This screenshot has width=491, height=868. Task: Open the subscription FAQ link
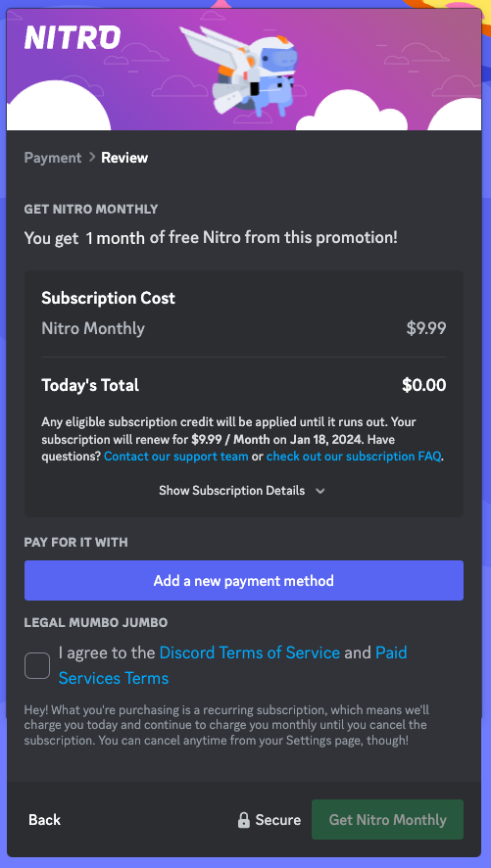pos(354,457)
